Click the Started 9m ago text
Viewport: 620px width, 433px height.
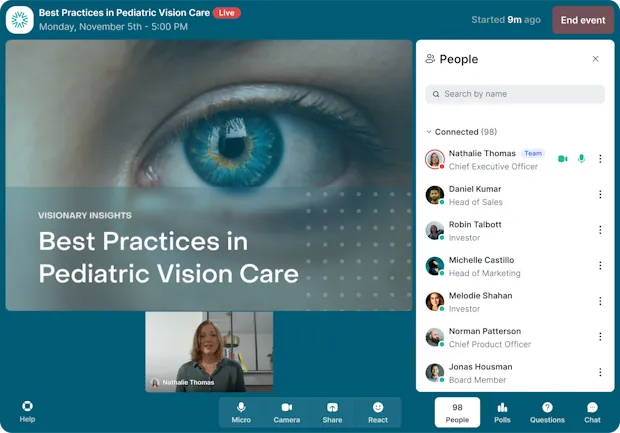(506, 20)
